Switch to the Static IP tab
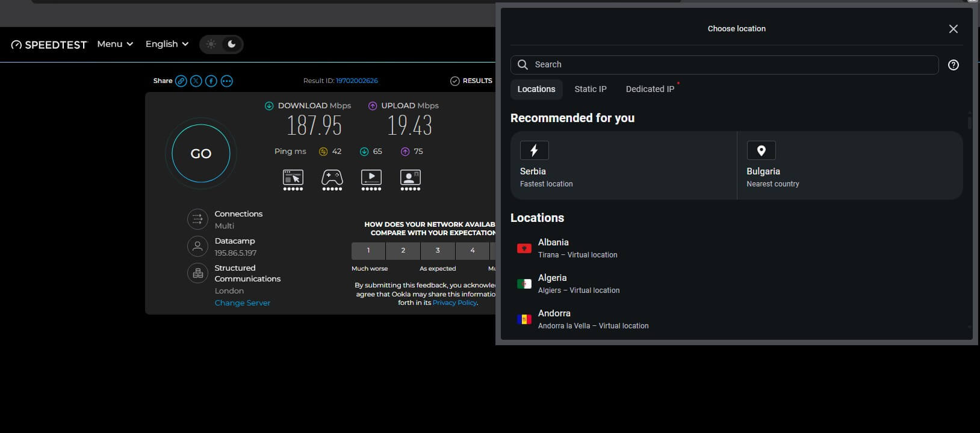 [591, 89]
